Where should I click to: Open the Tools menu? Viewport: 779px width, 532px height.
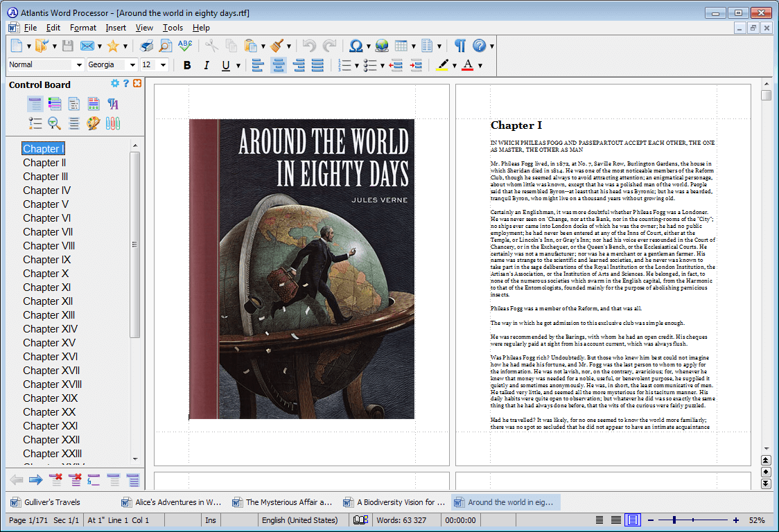(x=173, y=28)
